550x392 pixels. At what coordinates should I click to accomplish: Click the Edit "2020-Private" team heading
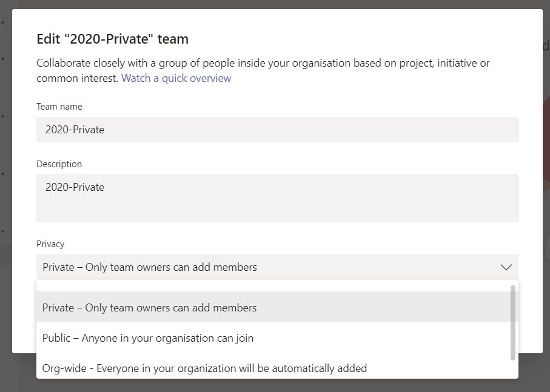(113, 39)
